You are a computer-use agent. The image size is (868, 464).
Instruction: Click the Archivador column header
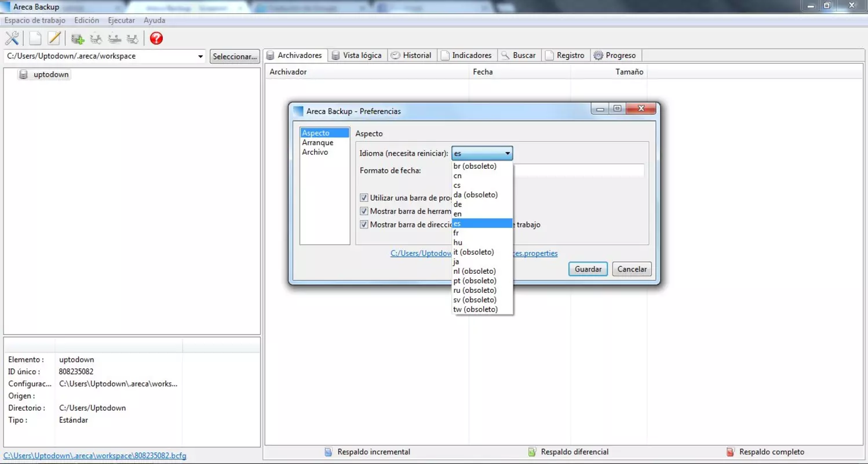click(x=367, y=72)
